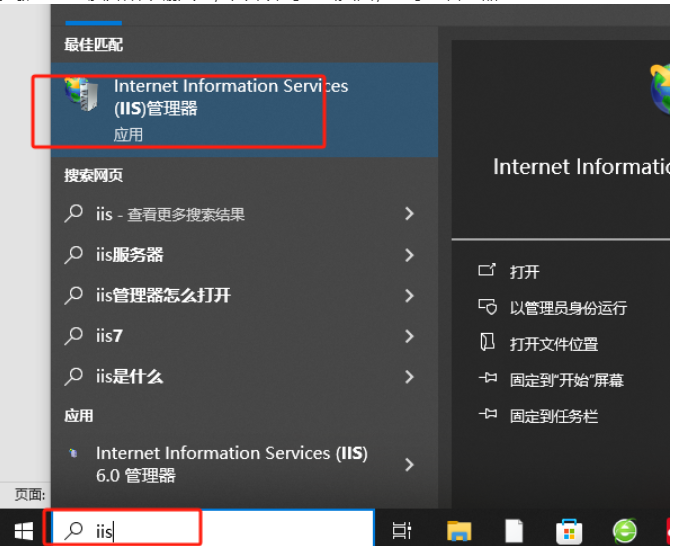The height and width of the screenshot is (546, 675).
Task: Open the green browser taskbar icon
Action: tap(625, 531)
